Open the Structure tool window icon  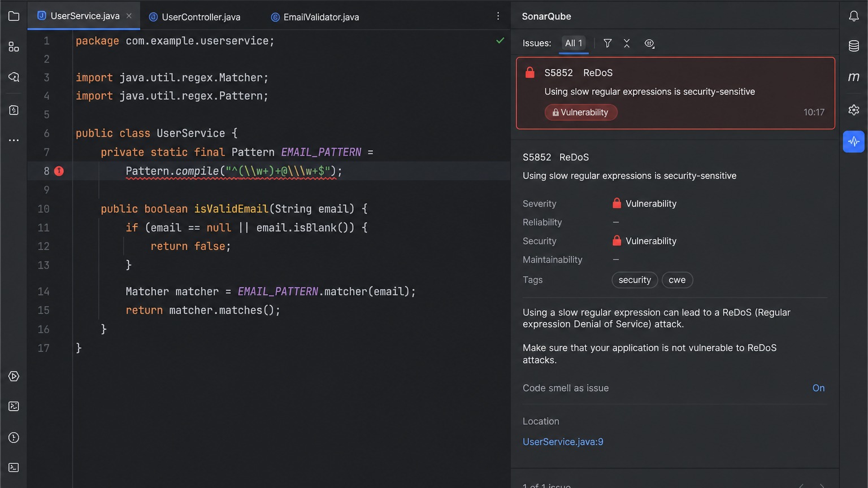[x=14, y=47]
